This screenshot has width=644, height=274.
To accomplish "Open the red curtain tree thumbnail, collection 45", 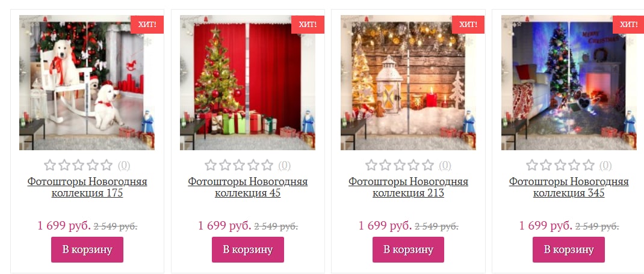I will tap(247, 82).
